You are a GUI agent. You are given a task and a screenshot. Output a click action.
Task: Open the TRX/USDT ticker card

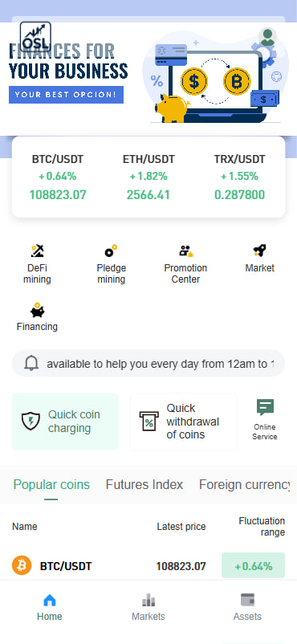pos(239,177)
